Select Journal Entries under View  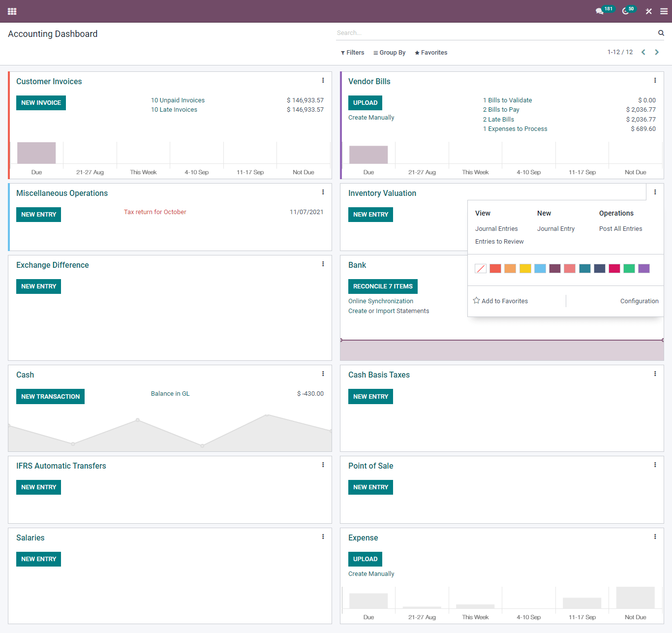(496, 228)
